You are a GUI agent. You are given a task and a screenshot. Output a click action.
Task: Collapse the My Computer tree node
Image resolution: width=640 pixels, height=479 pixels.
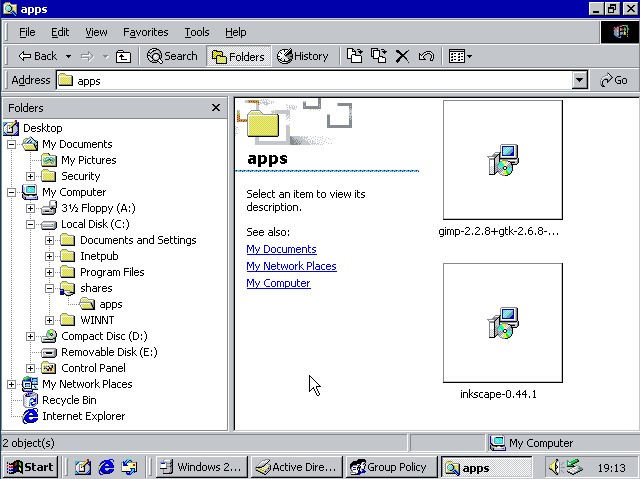(11, 192)
